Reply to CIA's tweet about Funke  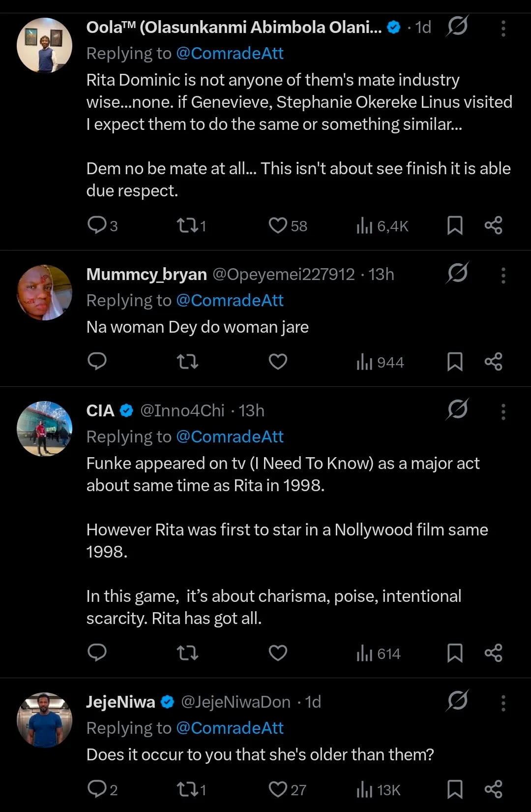(x=97, y=653)
